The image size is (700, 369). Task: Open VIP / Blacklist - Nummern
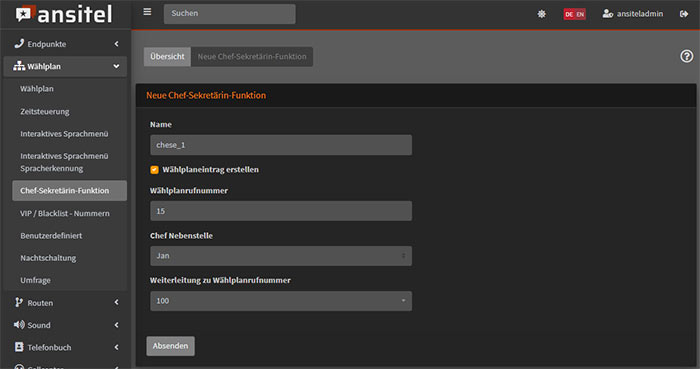click(65, 213)
